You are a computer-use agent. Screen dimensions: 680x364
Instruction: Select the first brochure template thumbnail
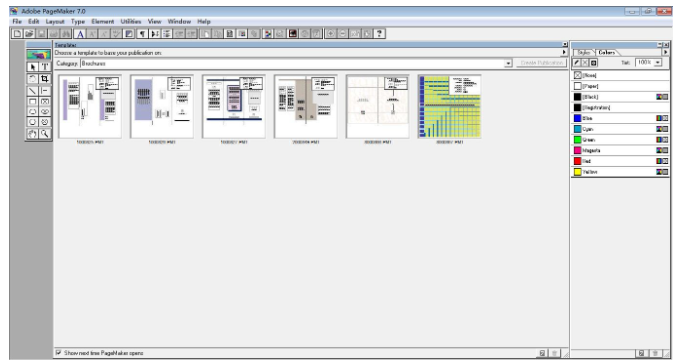pos(90,107)
